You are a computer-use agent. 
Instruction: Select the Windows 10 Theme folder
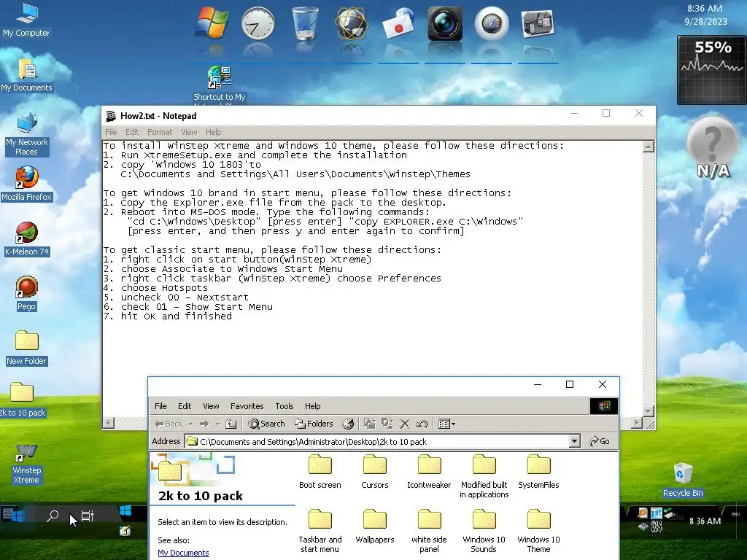[x=539, y=531]
